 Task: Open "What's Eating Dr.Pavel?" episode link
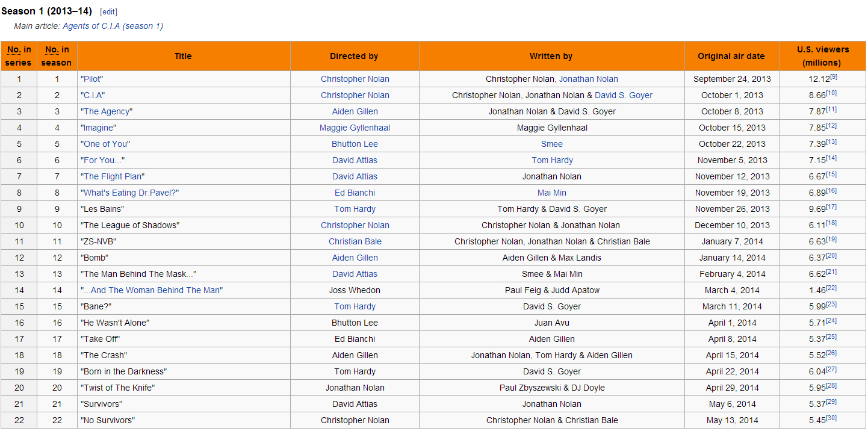130,193
